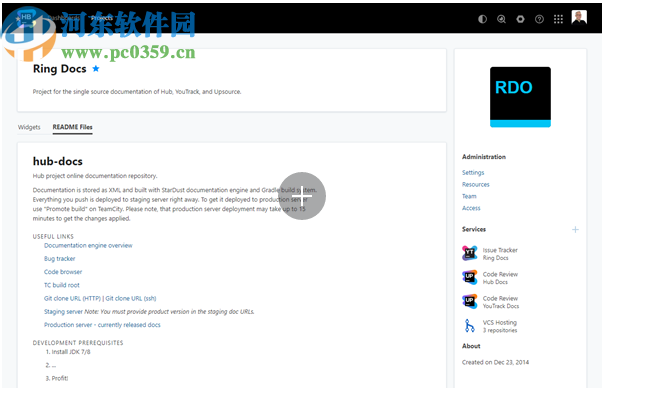Click the Upsource icon for YouTrack Docs
This screenshot has height=413, width=665.
tap(469, 301)
